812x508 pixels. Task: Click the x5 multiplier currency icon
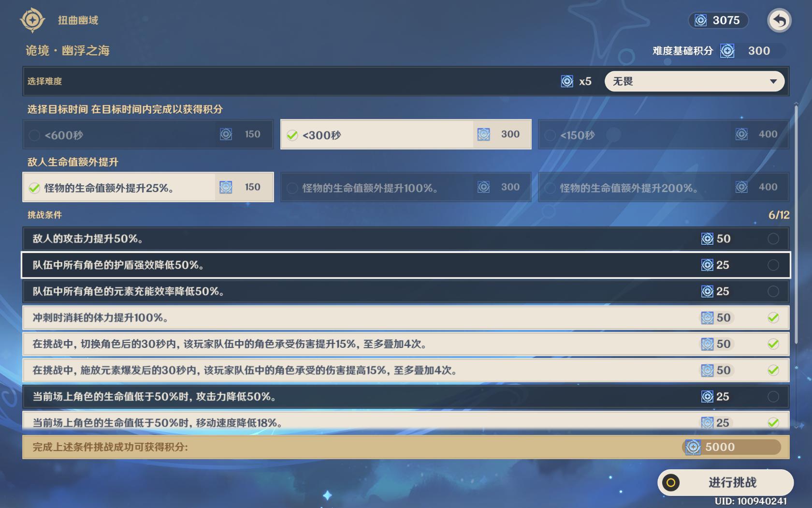(x=565, y=81)
